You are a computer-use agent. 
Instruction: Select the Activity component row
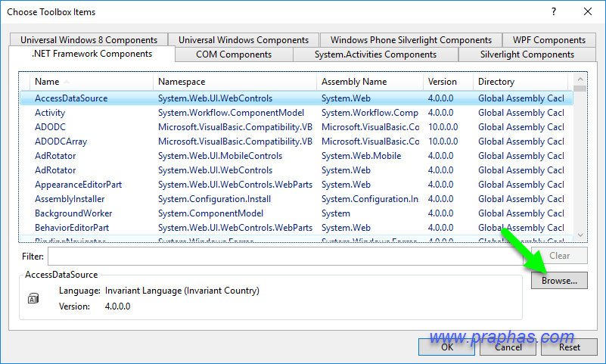point(297,113)
